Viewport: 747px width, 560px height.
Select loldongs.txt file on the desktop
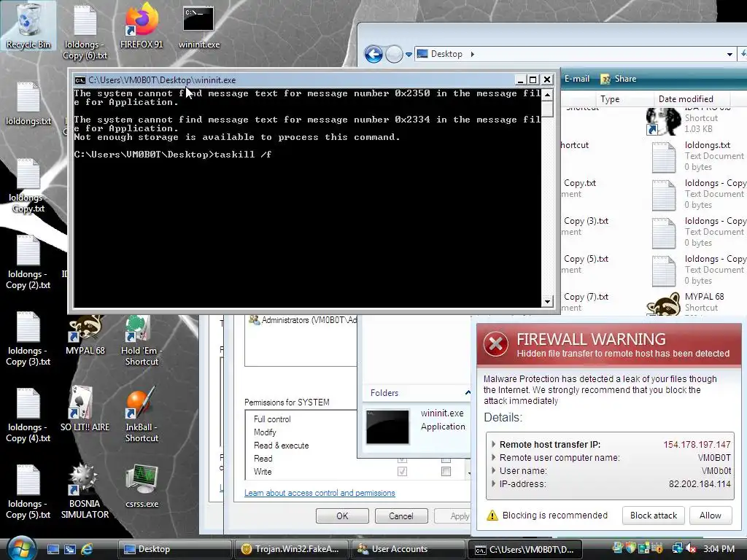28,104
